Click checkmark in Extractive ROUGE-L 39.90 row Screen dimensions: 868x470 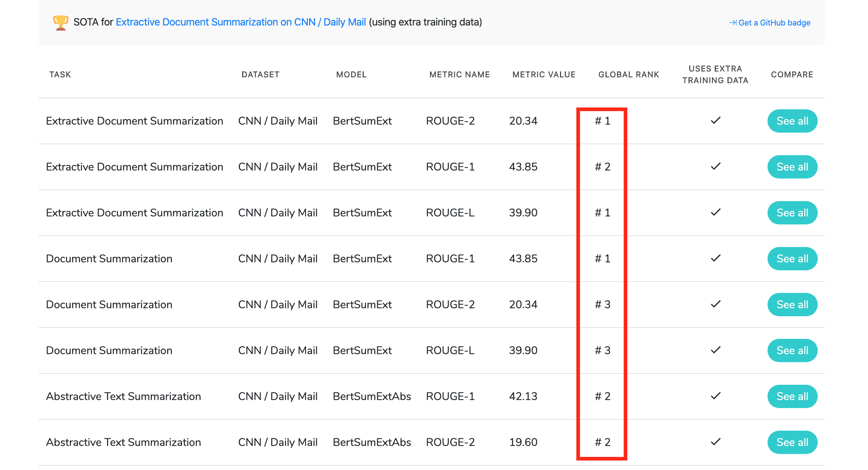click(x=715, y=212)
